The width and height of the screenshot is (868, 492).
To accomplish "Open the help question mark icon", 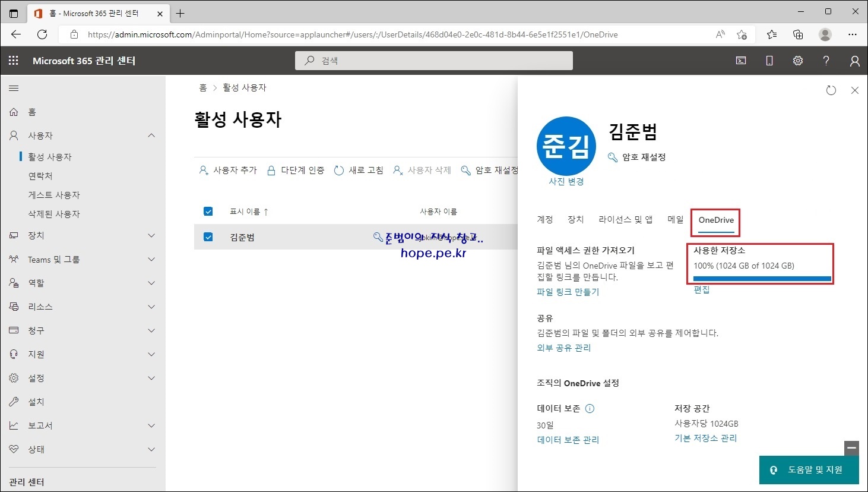I will point(826,61).
